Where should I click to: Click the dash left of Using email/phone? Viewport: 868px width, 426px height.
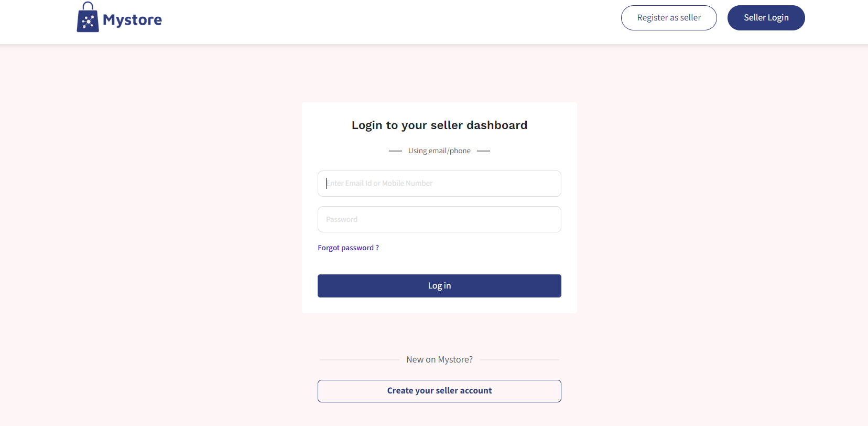[x=395, y=151]
